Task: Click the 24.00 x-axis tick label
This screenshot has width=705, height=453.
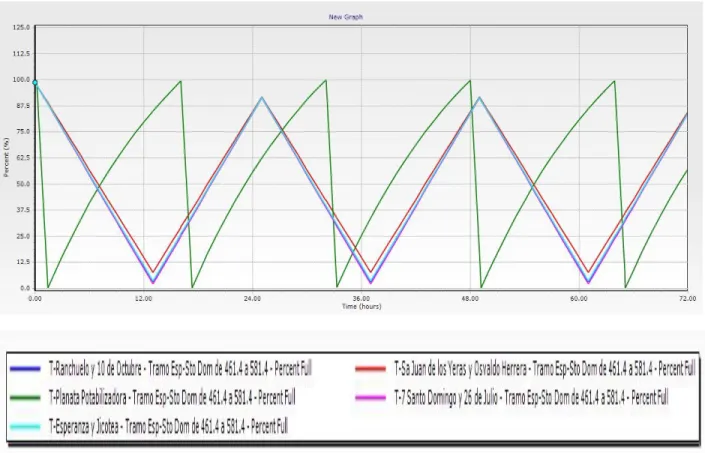Action: (253, 299)
